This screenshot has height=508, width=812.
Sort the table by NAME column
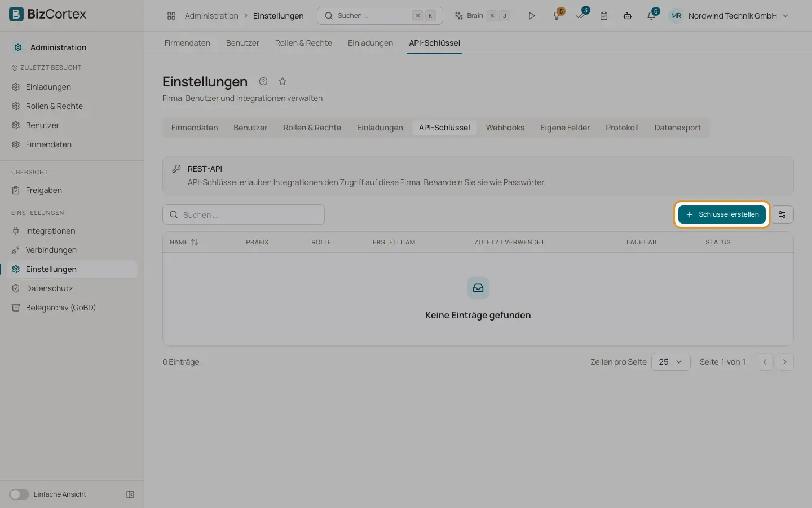184,242
